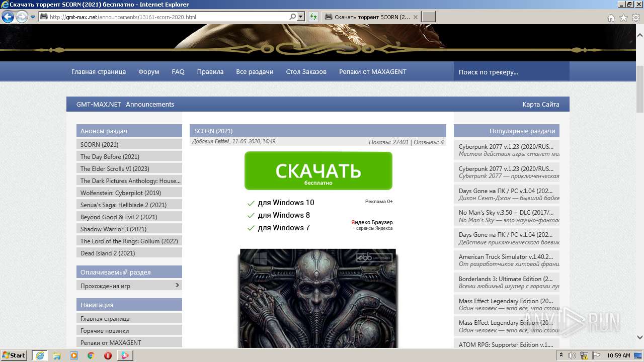Image resolution: width=644 pixels, height=362 pixels.
Task: Click the Яндекс Браузер ad label
Action: click(372, 222)
